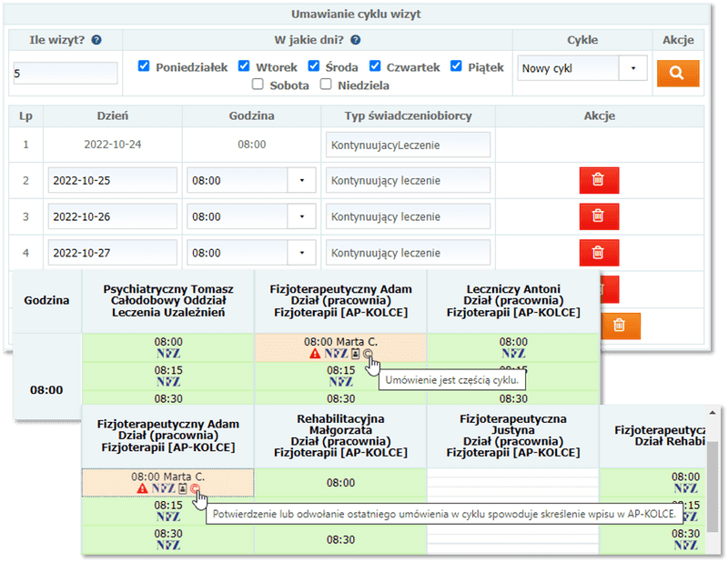Click scrollbar up arrow in bottom schedule panel

tap(713, 413)
